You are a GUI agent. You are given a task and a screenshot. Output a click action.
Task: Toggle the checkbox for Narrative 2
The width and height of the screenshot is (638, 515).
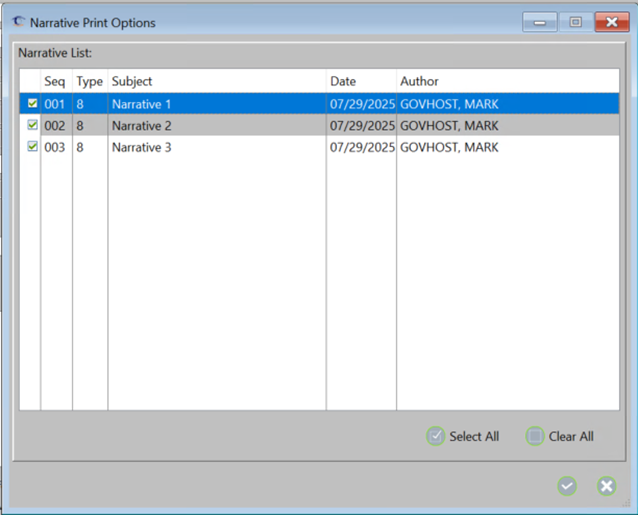(32, 125)
